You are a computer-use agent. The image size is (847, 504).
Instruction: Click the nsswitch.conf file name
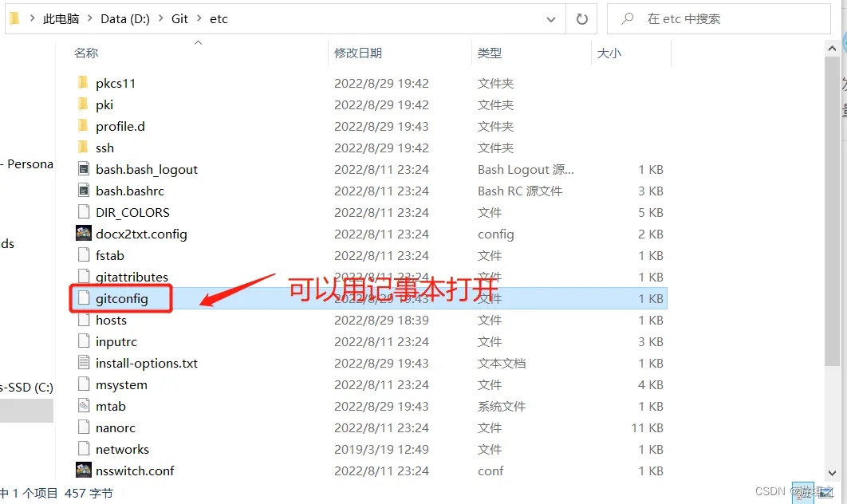pyautogui.click(x=135, y=471)
